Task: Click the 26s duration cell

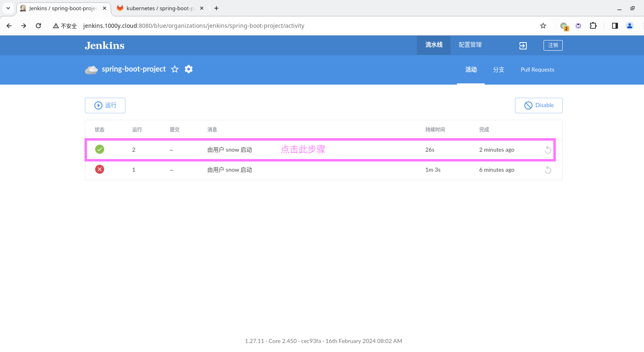Action: pos(430,150)
